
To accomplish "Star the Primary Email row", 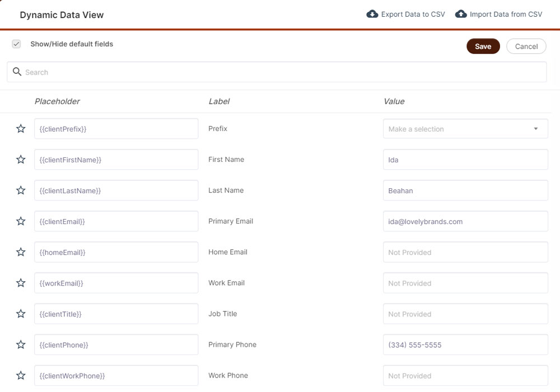I will tap(21, 221).
